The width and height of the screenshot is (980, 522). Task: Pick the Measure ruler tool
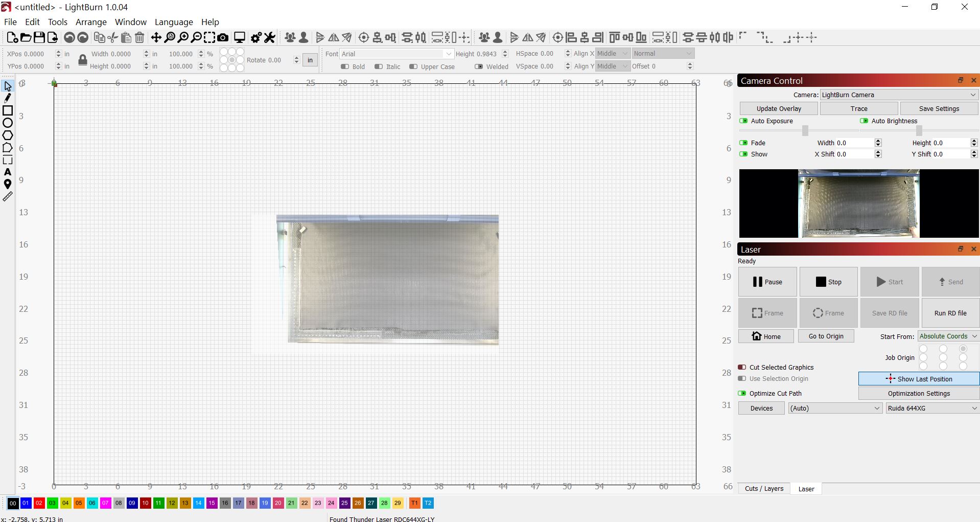(x=8, y=197)
